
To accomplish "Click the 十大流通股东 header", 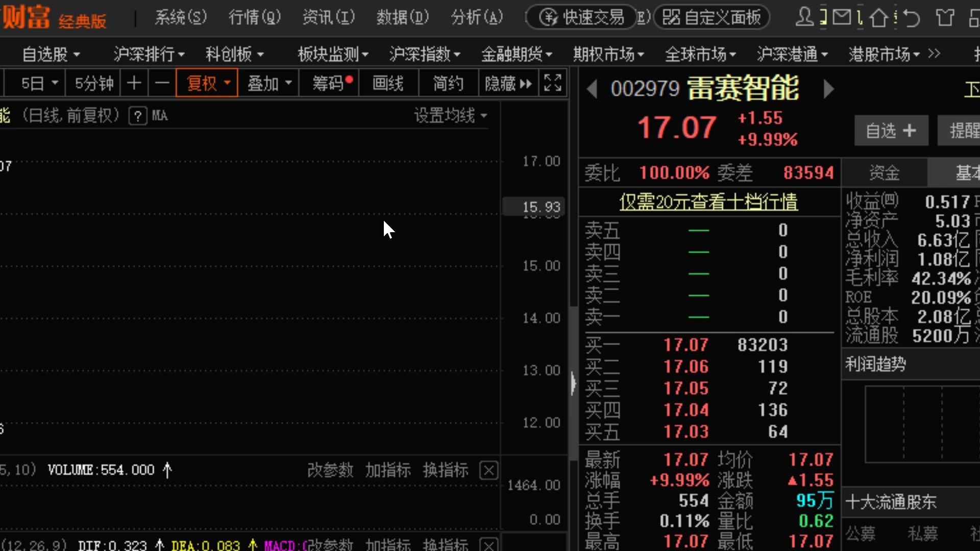I will [891, 502].
